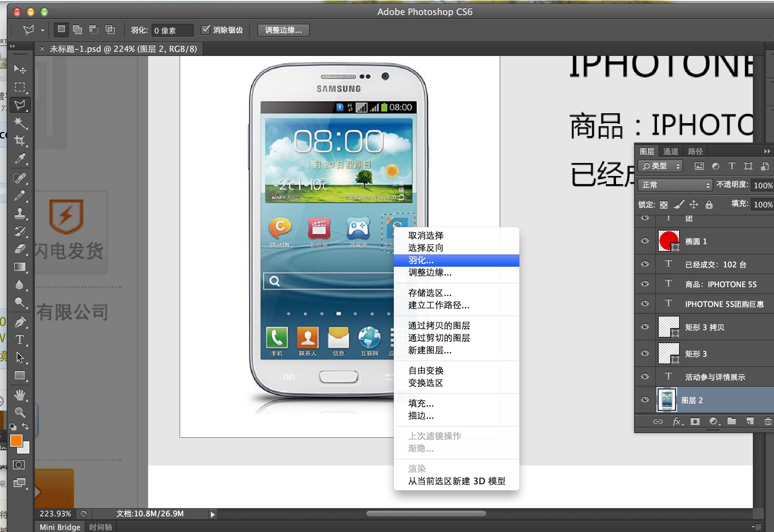Viewport: 774px width, 532px height.
Task: Toggle 消除锯齿 anti-alias checkbox
Action: (205, 30)
